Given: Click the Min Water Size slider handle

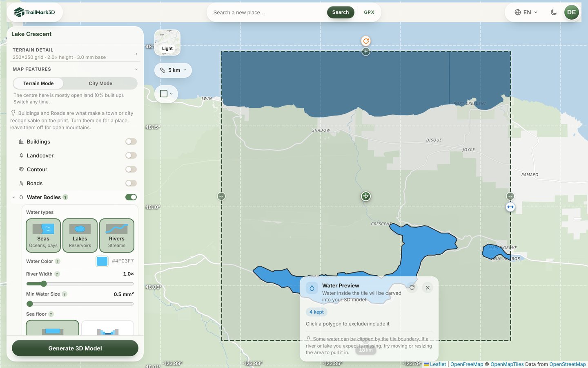Looking at the screenshot, I should click(x=30, y=304).
